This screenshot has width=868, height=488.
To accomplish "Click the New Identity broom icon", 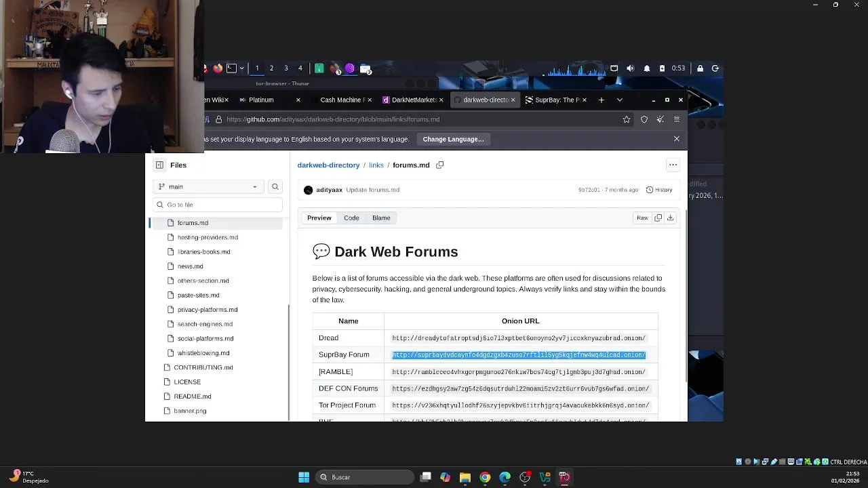I will (x=660, y=119).
